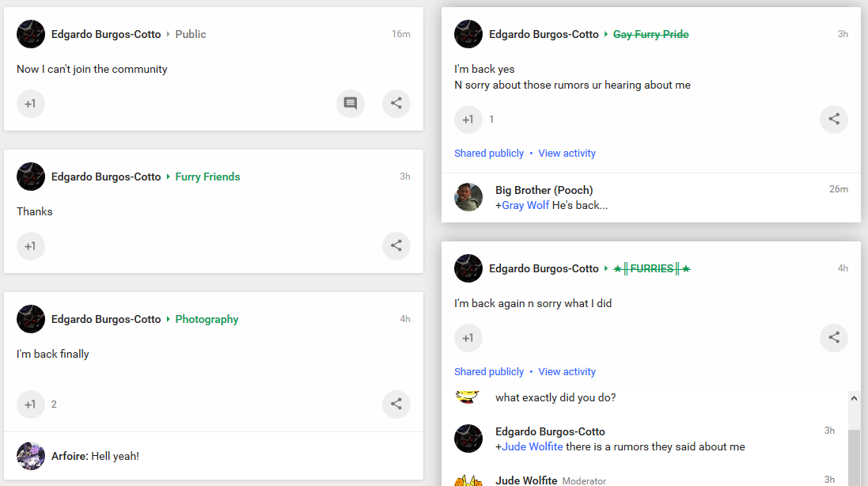Click the comments scrollbar up arrow

(x=855, y=398)
